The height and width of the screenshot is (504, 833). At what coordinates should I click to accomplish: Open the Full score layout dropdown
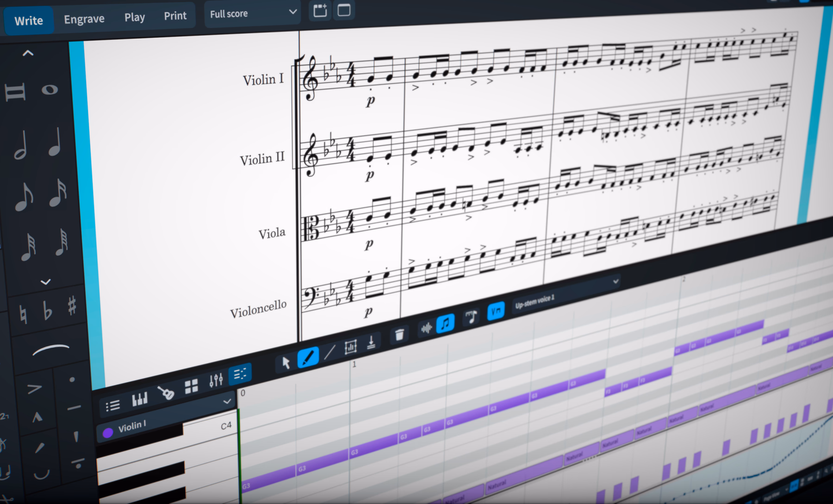(x=253, y=13)
